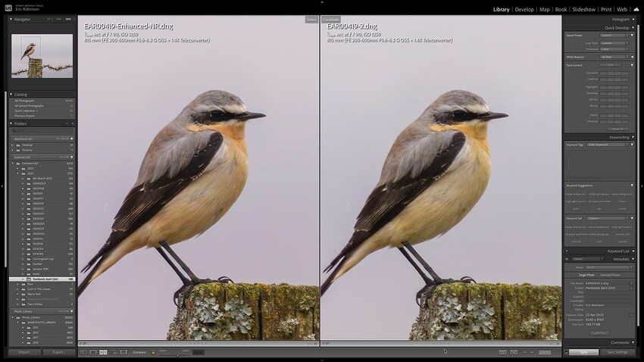
Task: Click the Make Select icon
Action: coord(514,352)
